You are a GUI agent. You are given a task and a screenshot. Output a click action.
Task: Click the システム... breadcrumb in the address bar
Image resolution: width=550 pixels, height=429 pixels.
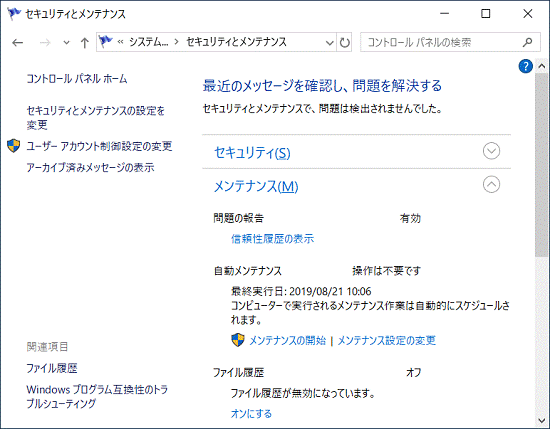tap(149, 42)
